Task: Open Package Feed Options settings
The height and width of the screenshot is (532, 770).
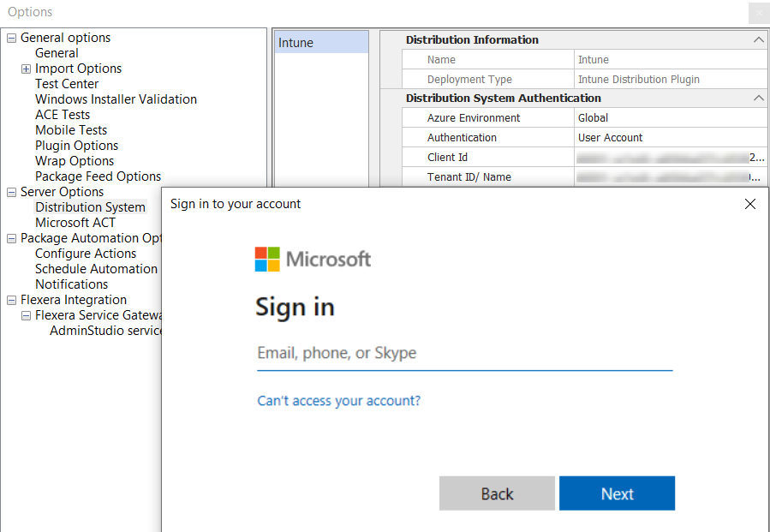Action: 98,176
